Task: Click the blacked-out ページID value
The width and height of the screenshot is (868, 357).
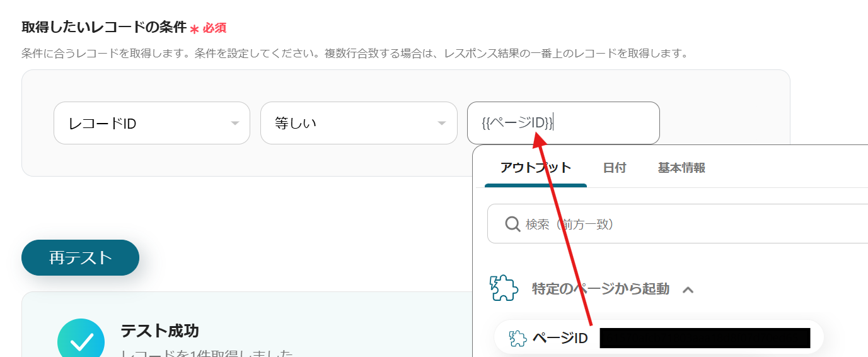Action: coord(705,338)
